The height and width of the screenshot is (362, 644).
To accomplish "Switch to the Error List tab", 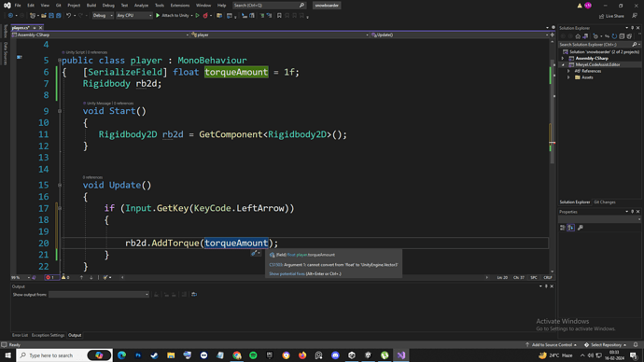I will pyautogui.click(x=20, y=335).
